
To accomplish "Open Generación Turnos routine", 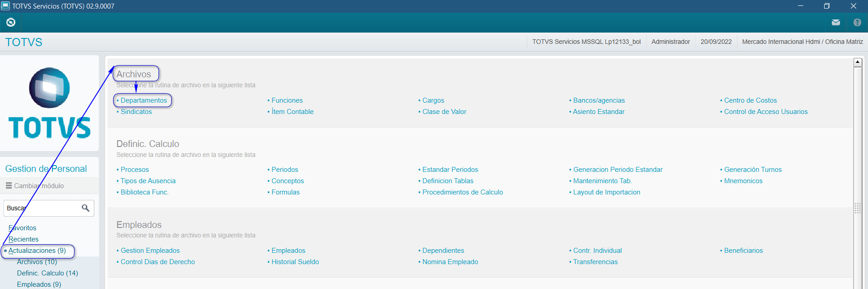I will click(753, 170).
